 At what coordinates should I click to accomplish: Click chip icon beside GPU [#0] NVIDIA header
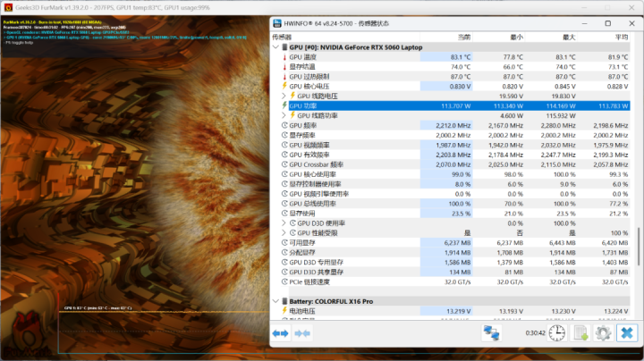[284, 47]
